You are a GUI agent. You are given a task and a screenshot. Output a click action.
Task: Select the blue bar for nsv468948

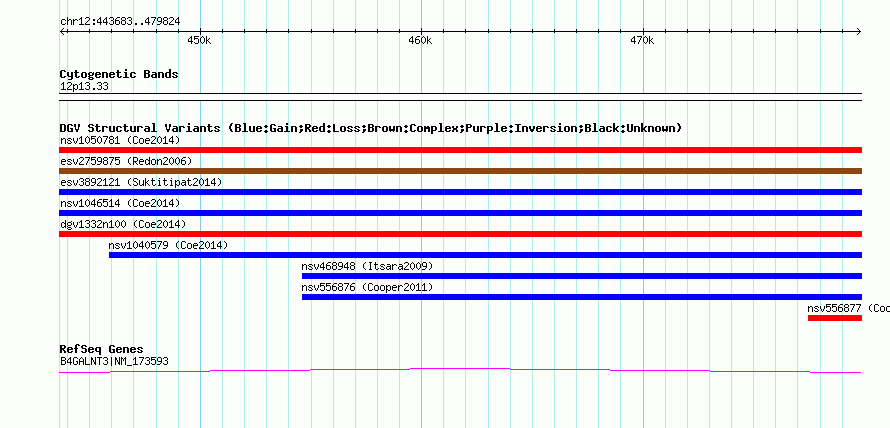582,276
